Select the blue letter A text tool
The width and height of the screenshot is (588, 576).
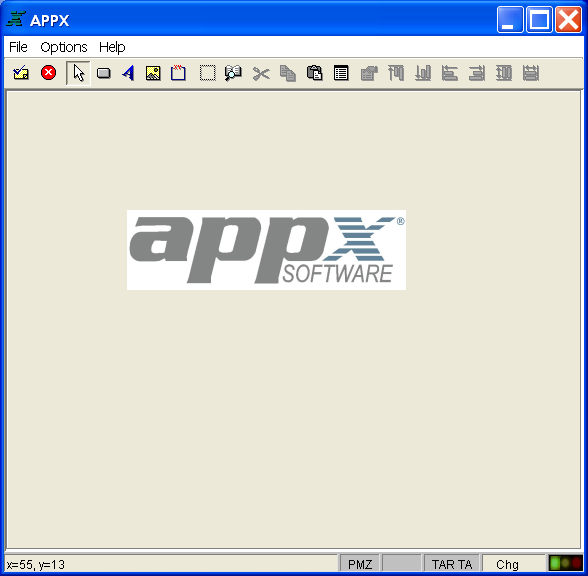point(128,73)
